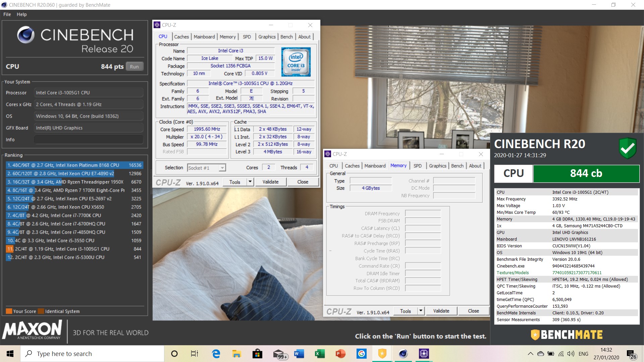The height and width of the screenshot is (362, 644).
Task: Click Close button in top CPU-Z window
Action: [x=303, y=182]
